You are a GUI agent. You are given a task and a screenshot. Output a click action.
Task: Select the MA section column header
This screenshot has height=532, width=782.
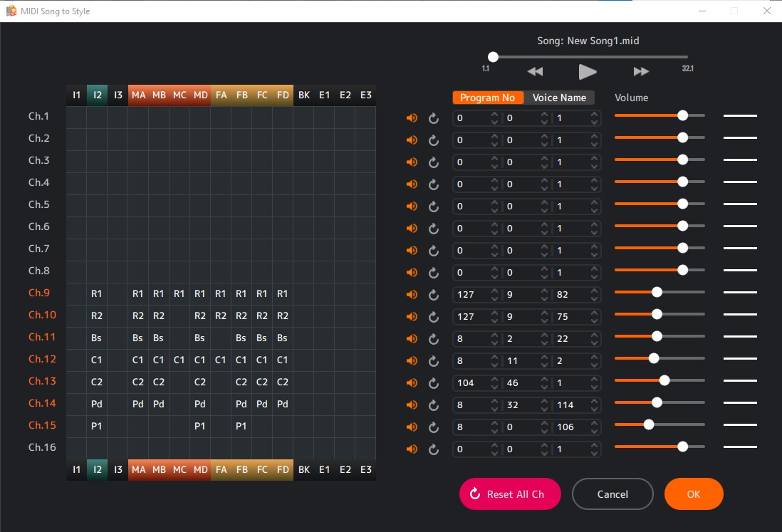tap(138, 95)
